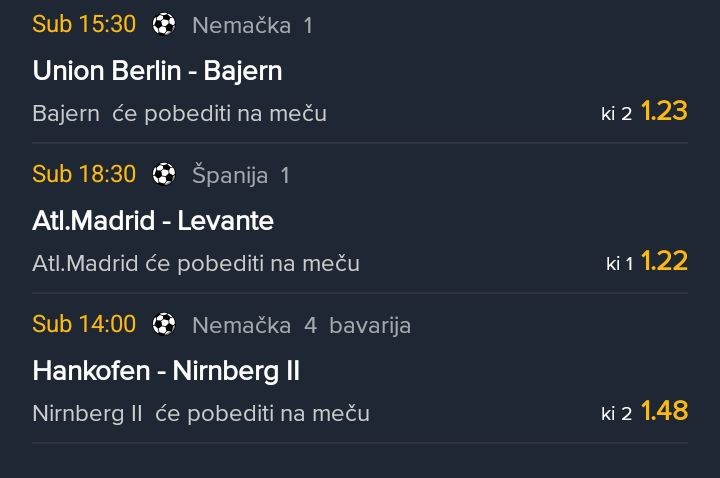
Task: Click the Sub 14:00 kickoff time
Action: pos(84,324)
